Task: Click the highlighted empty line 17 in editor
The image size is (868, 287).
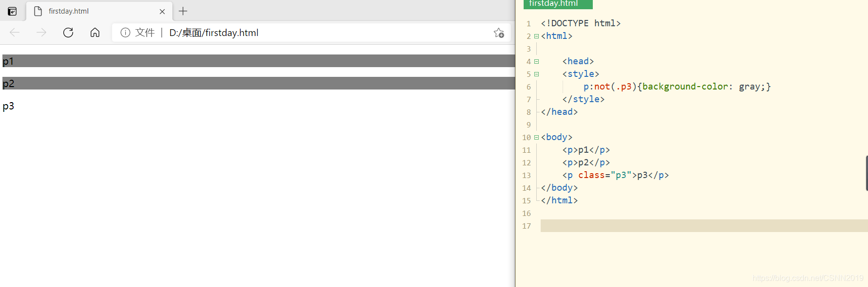Action: 704,226
